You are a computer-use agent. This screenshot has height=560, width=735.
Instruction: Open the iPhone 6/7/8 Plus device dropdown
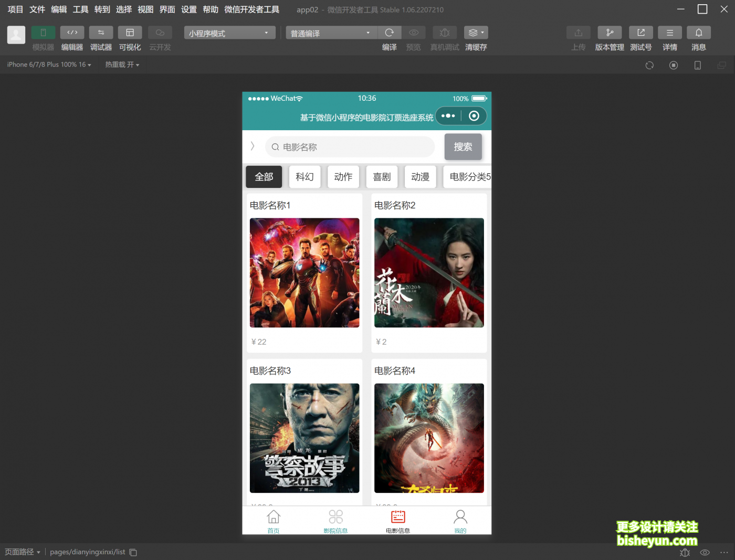pos(49,65)
